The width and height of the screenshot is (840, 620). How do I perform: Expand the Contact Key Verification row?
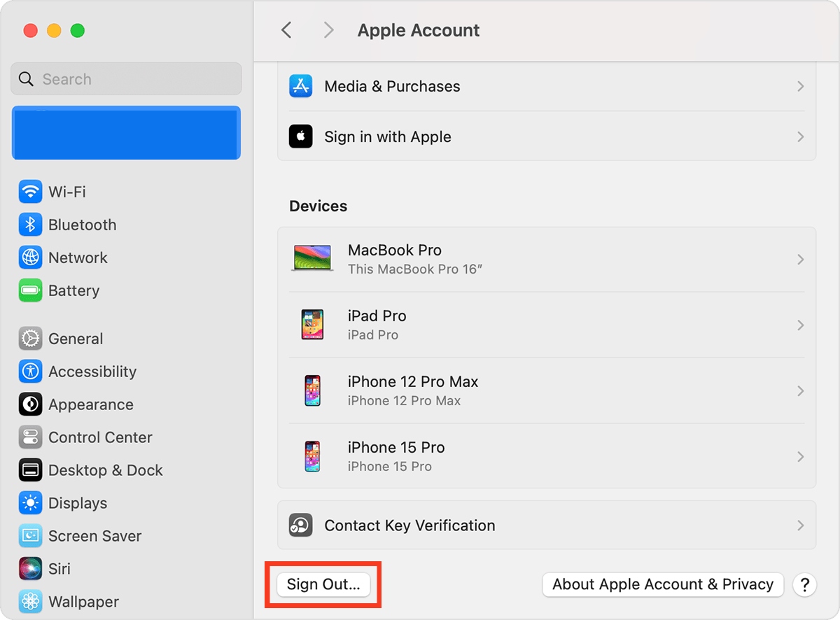pyautogui.click(x=546, y=525)
